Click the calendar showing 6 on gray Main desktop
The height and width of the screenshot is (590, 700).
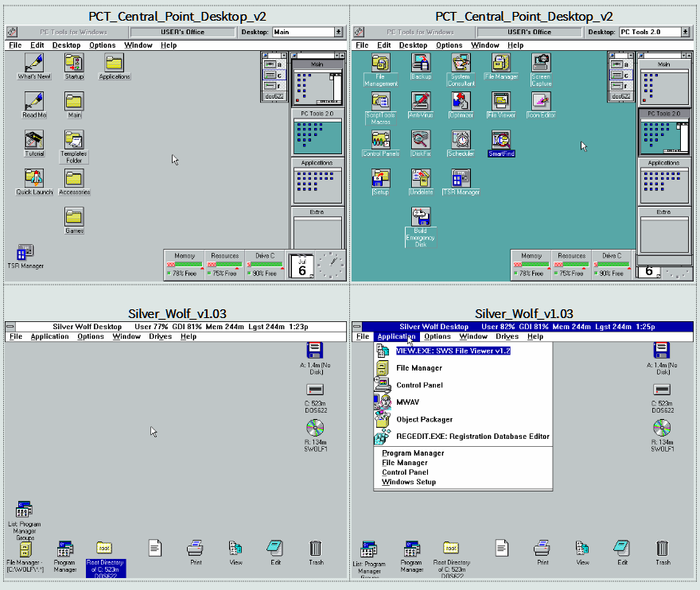coord(301,266)
